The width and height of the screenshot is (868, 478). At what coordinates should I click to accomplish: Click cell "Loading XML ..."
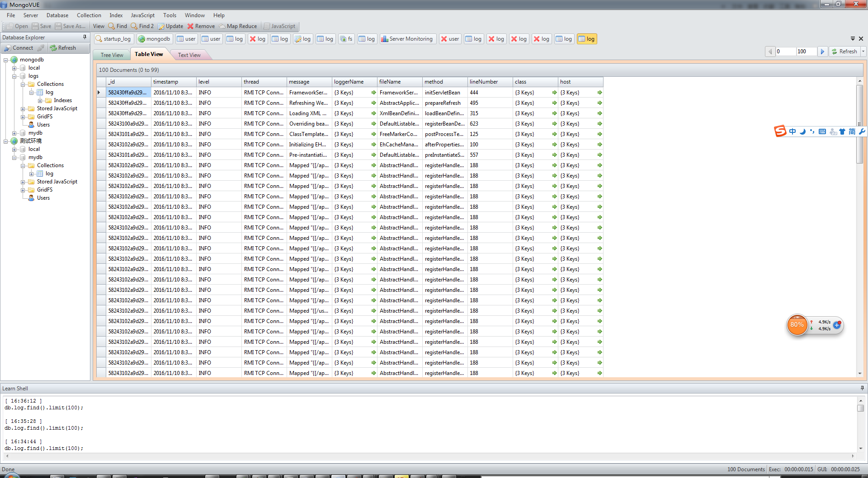click(x=309, y=113)
